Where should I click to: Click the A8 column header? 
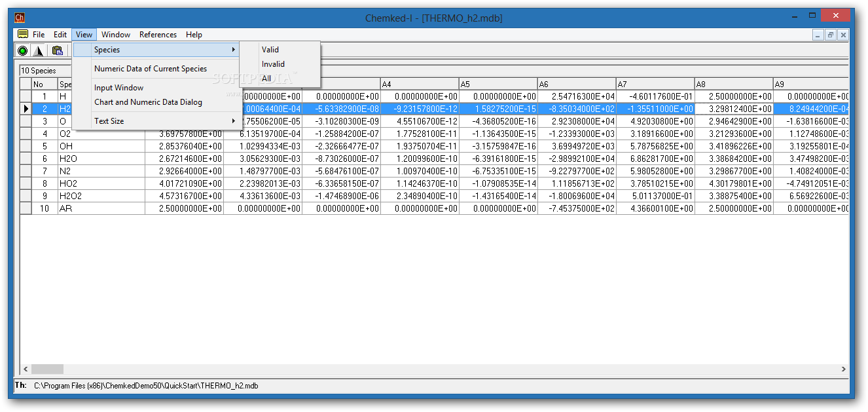tap(734, 84)
